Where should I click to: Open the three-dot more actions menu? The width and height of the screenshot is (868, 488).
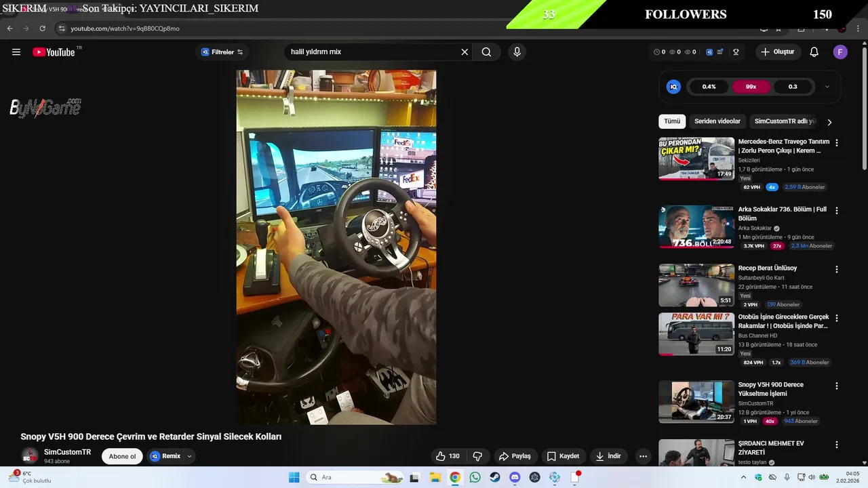(x=643, y=456)
